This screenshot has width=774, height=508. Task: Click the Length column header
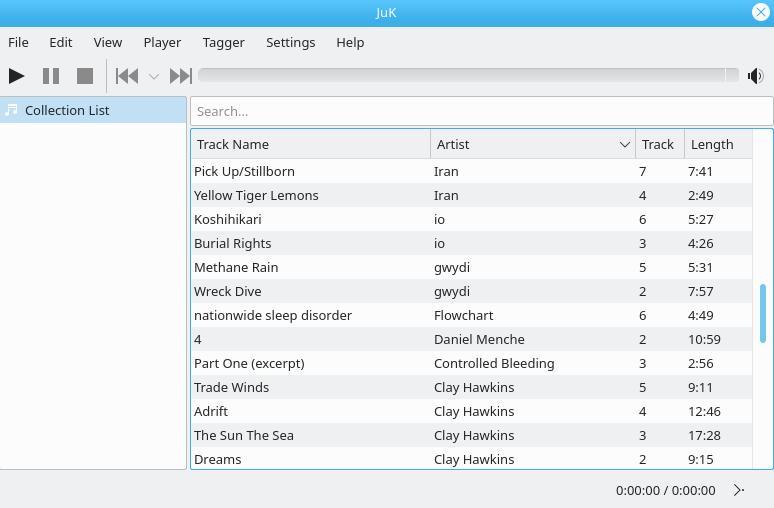(718, 144)
